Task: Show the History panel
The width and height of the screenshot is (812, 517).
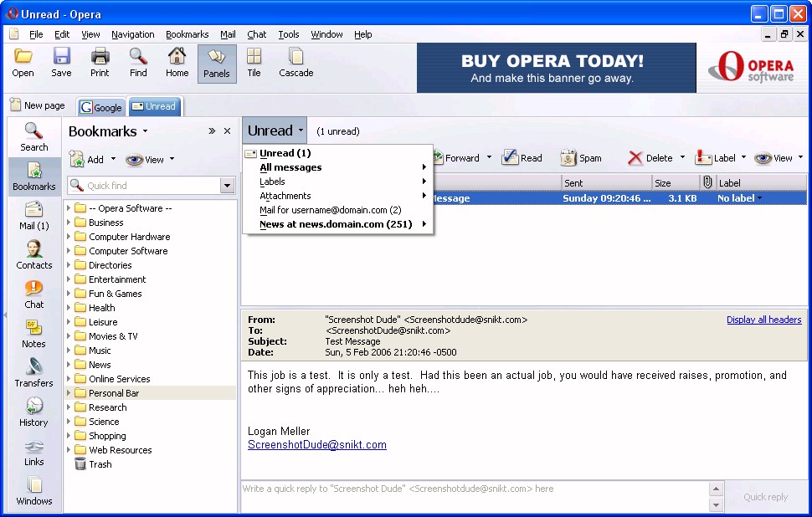Action: click(x=33, y=412)
